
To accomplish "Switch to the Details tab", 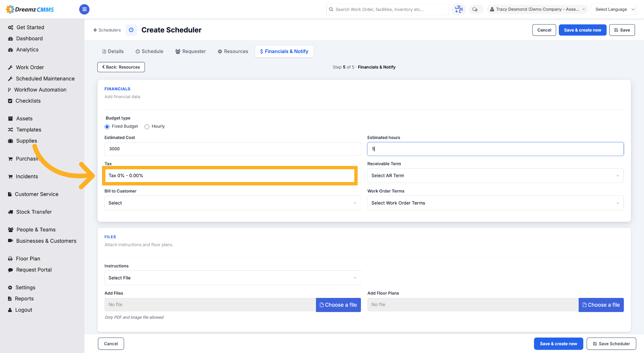I will click(x=113, y=51).
